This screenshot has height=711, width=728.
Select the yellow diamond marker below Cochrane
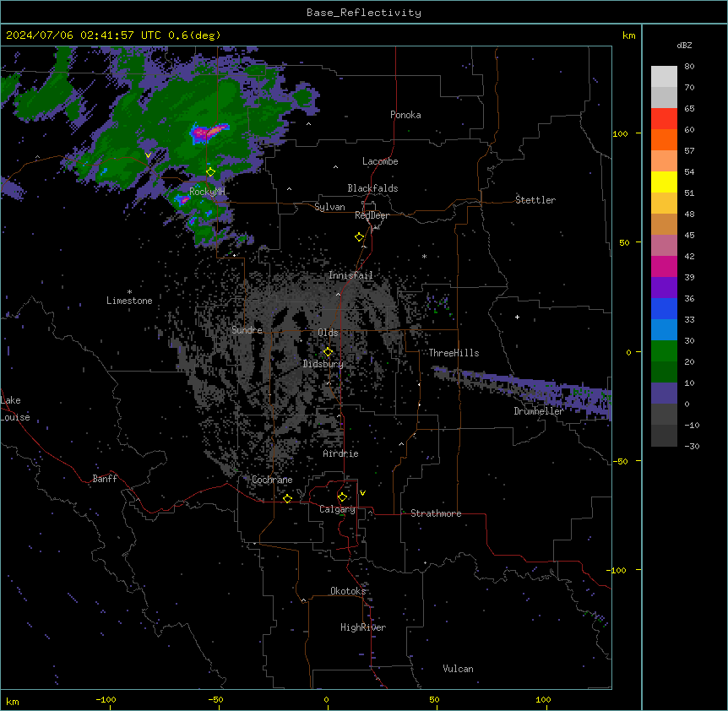point(287,499)
